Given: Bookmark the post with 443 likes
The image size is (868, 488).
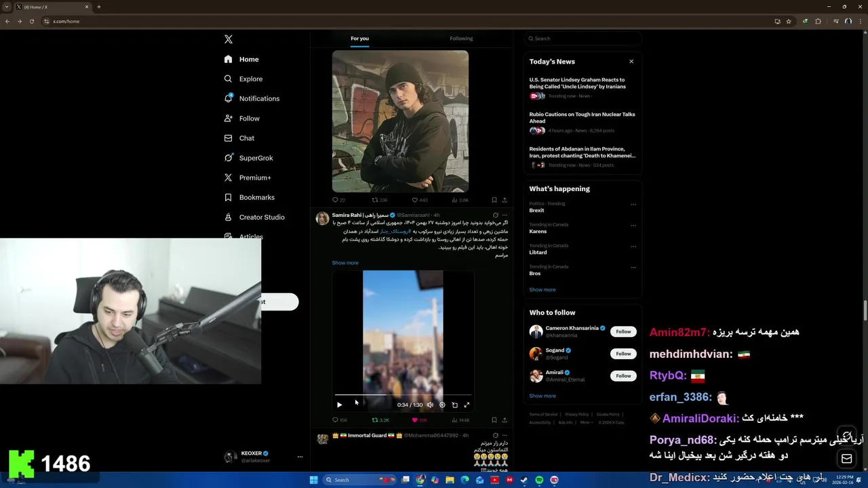Looking at the screenshot, I should point(494,200).
